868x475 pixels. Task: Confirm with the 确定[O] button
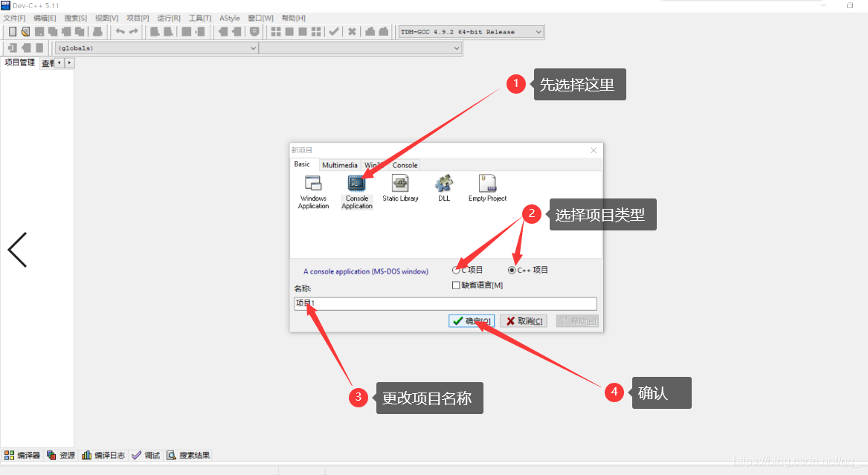click(x=471, y=320)
